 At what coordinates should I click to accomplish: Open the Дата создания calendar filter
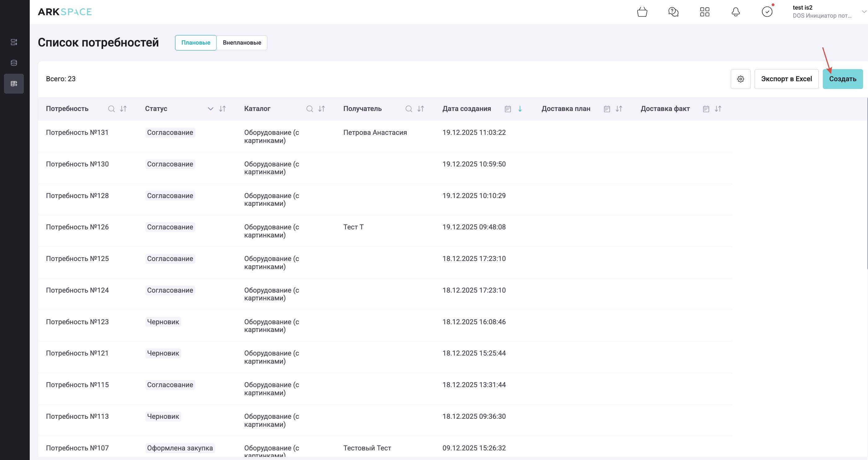pyautogui.click(x=508, y=109)
